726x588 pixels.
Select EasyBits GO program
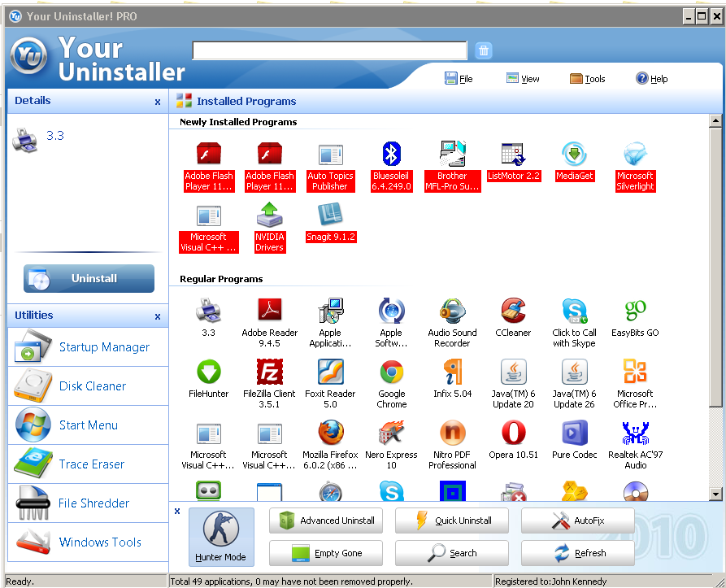635,318
